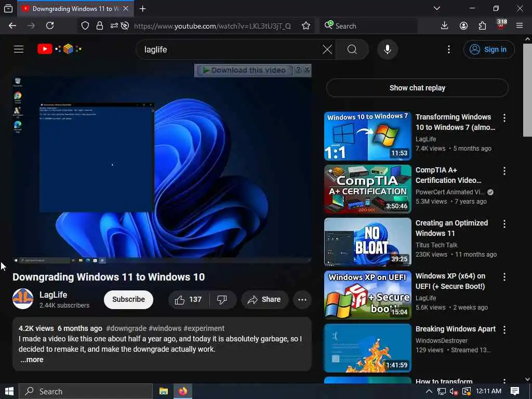Screen dimensions: 532x399
Task: Share the video
Action: (x=264, y=300)
